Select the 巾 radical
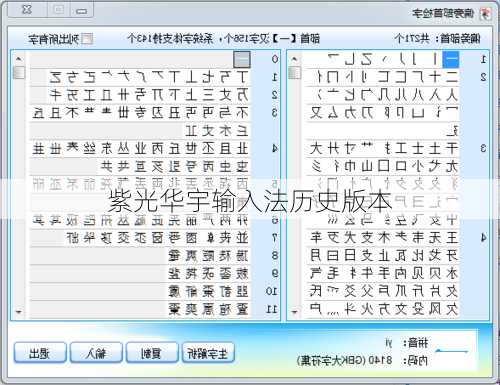 [350, 166]
